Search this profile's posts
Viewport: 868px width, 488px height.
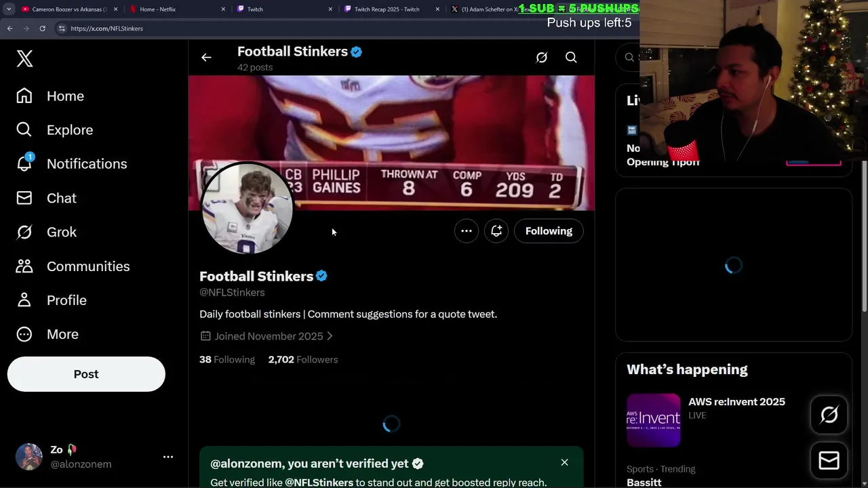[x=571, y=58]
